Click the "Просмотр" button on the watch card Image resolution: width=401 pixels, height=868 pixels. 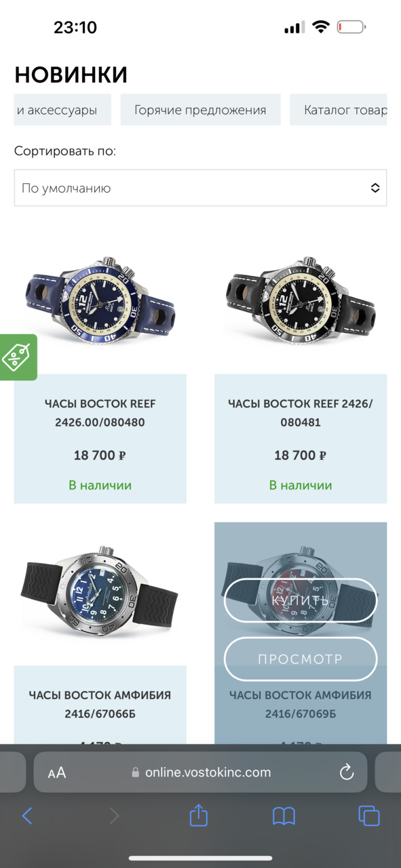(301, 658)
